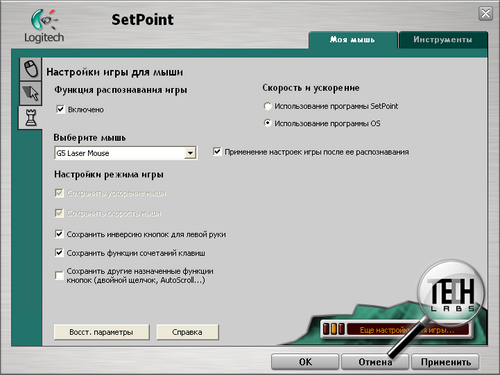Open the Справка help button

pos(187,332)
